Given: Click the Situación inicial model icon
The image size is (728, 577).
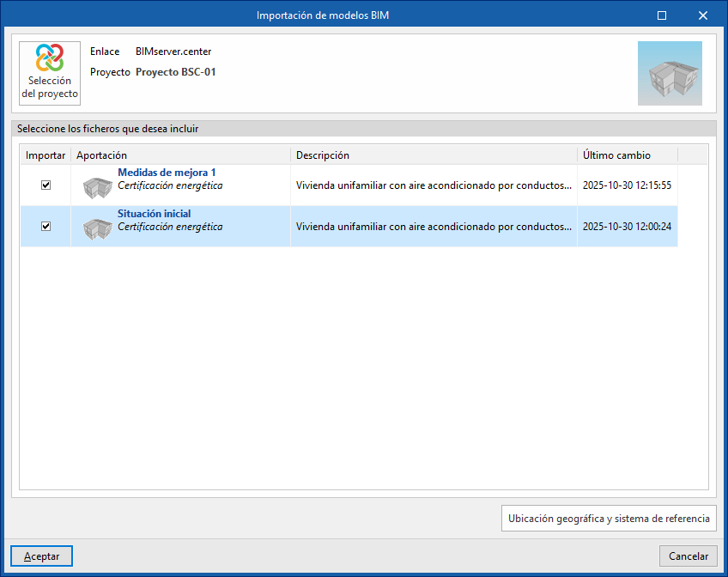Looking at the screenshot, I should [98, 229].
